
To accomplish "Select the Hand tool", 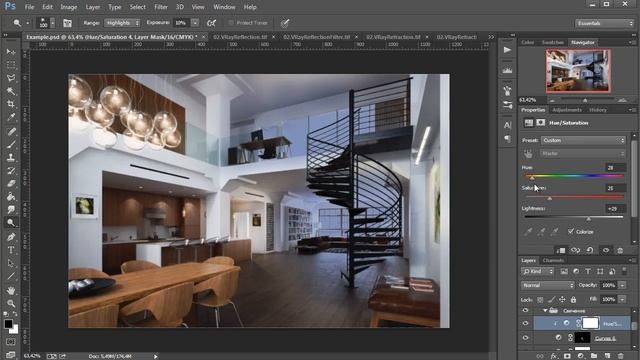I will (x=11, y=290).
